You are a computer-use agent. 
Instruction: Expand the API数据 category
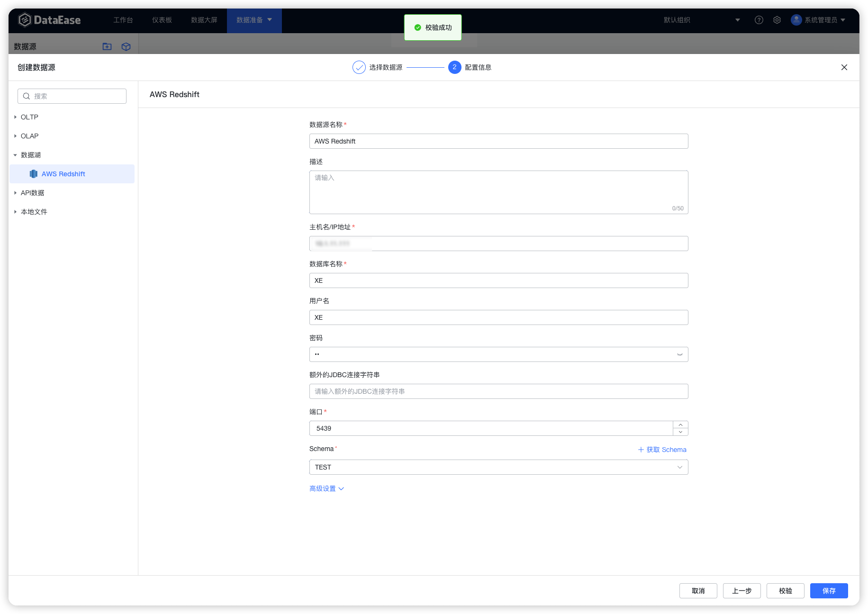(15, 192)
